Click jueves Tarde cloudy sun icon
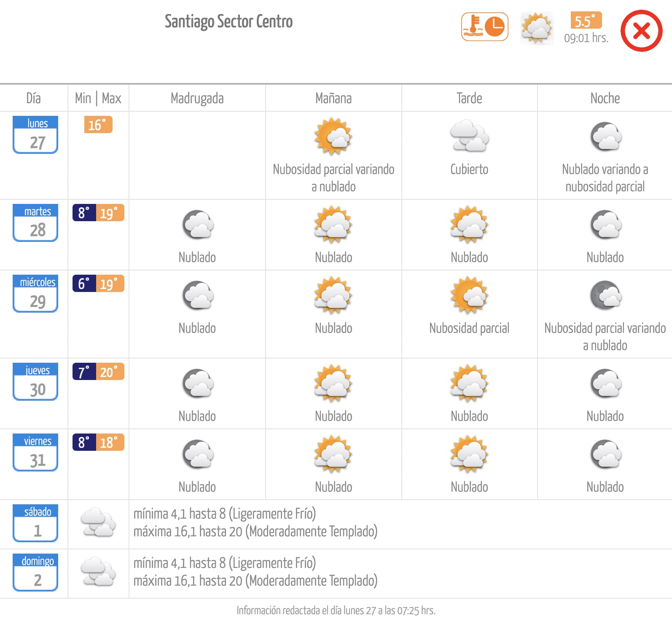672x621 pixels. pos(469,383)
